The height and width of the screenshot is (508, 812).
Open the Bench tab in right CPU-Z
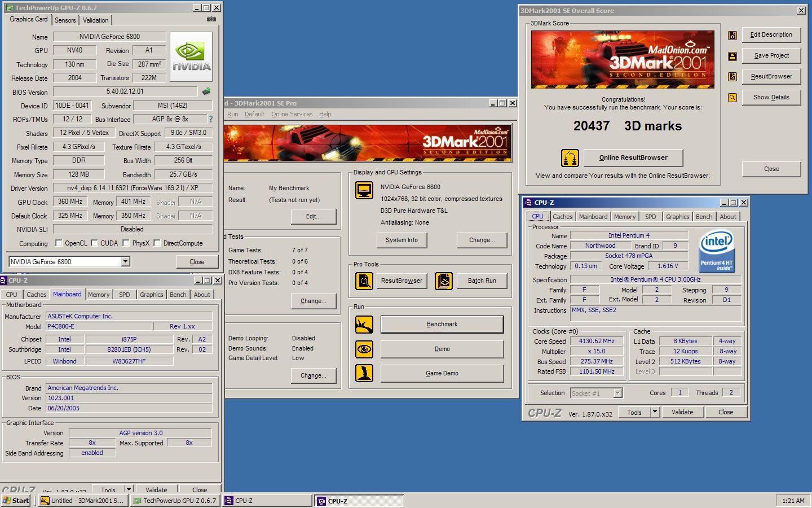(704, 217)
